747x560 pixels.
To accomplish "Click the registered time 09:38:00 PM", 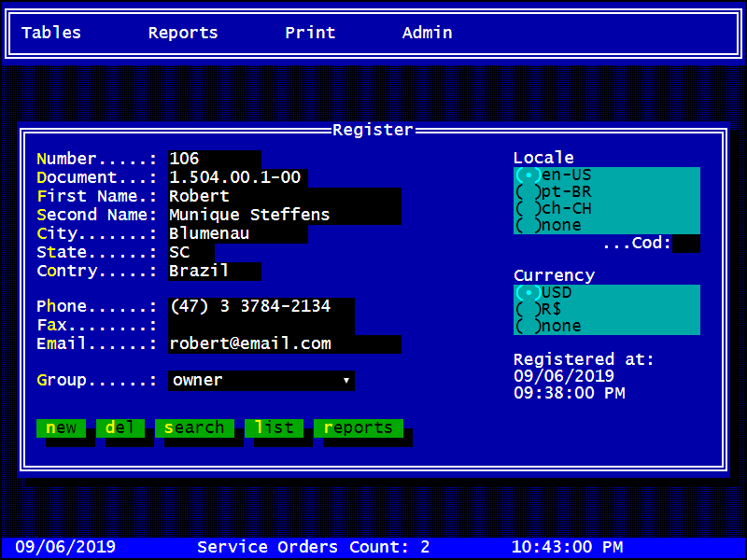I will [570, 393].
